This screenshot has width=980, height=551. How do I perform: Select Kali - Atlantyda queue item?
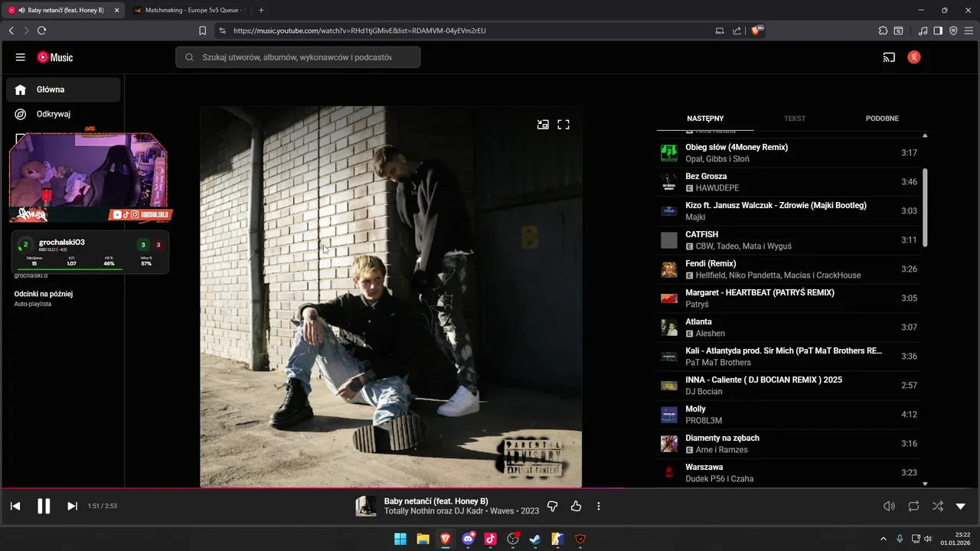(x=789, y=357)
